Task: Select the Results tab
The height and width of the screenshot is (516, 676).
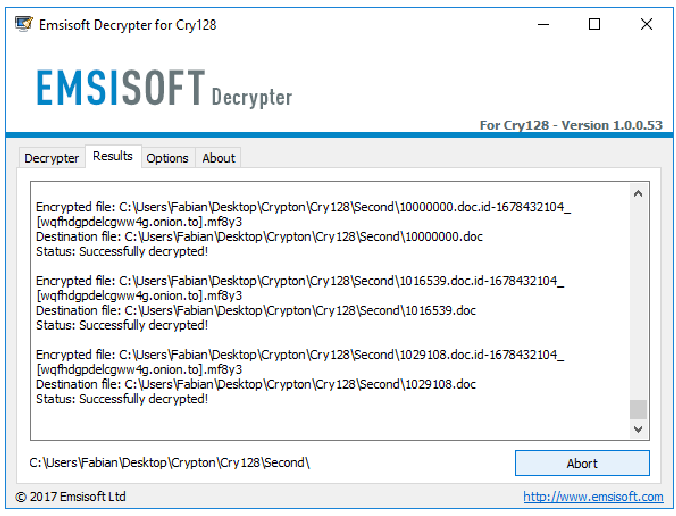Action: click(x=113, y=156)
